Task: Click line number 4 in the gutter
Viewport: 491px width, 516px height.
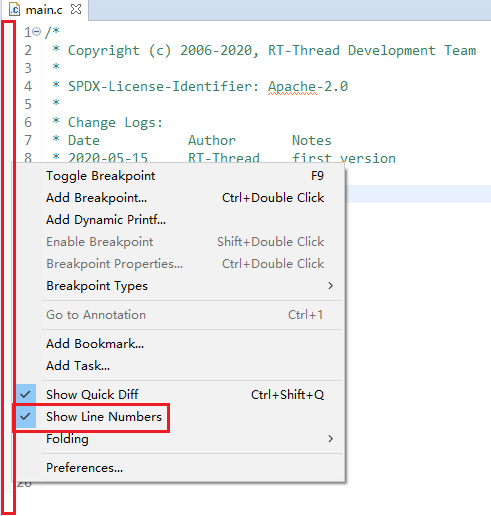Action: click(28, 86)
